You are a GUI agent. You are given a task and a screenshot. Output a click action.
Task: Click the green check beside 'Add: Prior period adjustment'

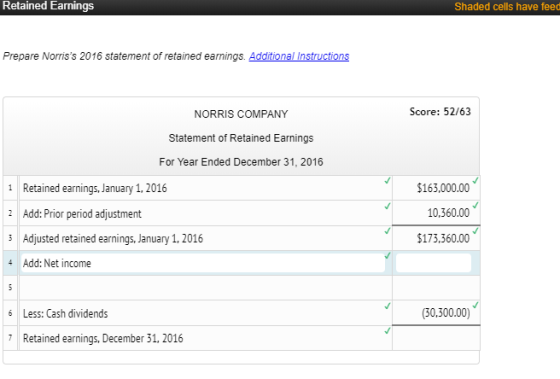[388, 206]
